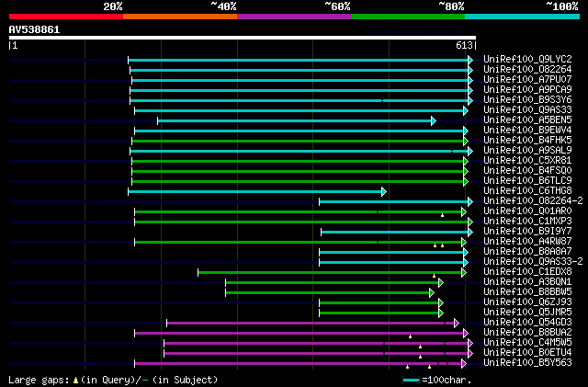Viewport: 588px width, 387px height.
Task: Click the short cyan bar for UniRef100_B9I9Y7
Action: tap(394, 232)
